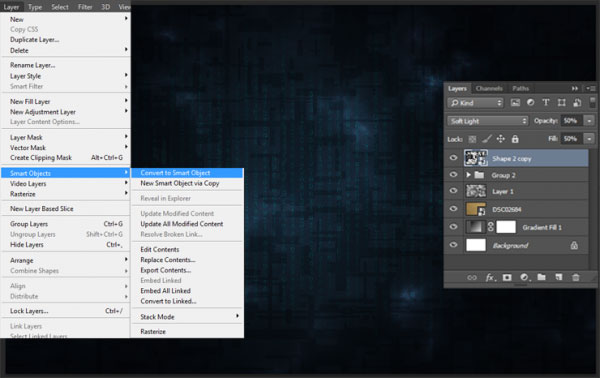
Task: Open the Select menu
Action: pyautogui.click(x=60, y=7)
